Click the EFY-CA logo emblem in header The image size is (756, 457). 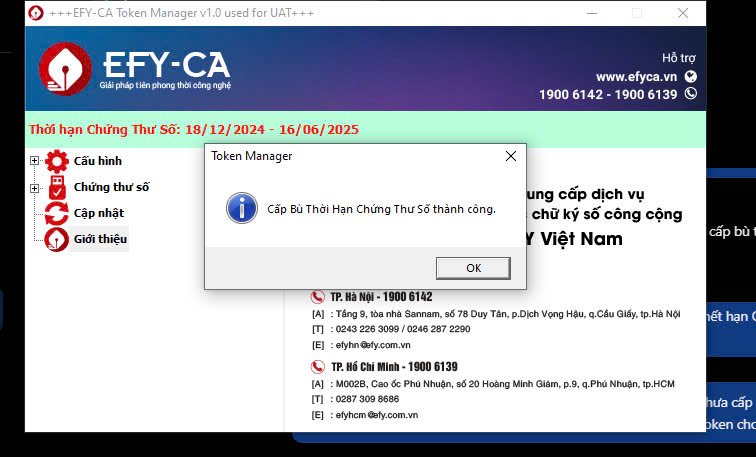click(65, 68)
